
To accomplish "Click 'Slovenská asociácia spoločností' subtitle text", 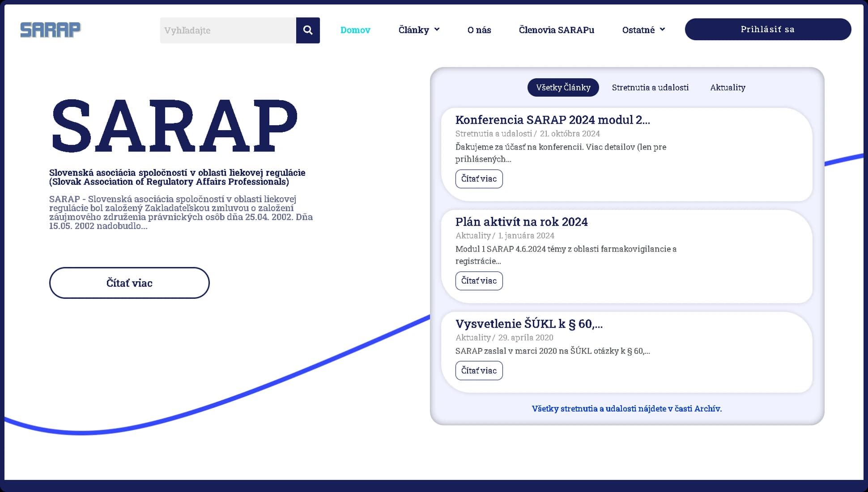I will (177, 177).
